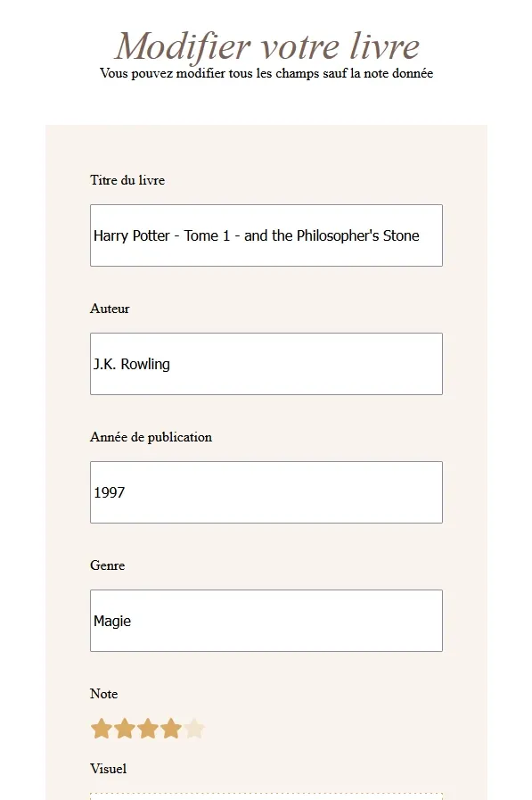Click the 'Genre' field label
Image resolution: width=532 pixels, height=800 pixels.
[107, 565]
